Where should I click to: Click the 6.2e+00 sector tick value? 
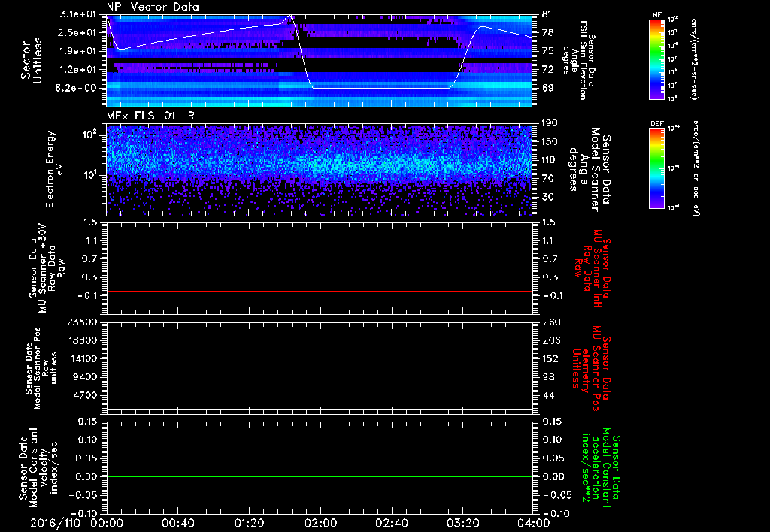coord(77,88)
